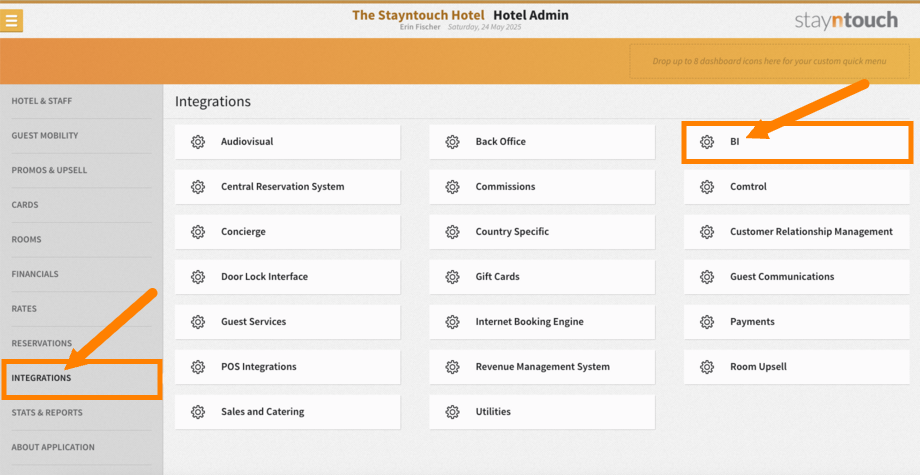Click the gear icon beside Sales and Catering
Image resolution: width=920 pixels, height=475 pixels.
coord(198,412)
